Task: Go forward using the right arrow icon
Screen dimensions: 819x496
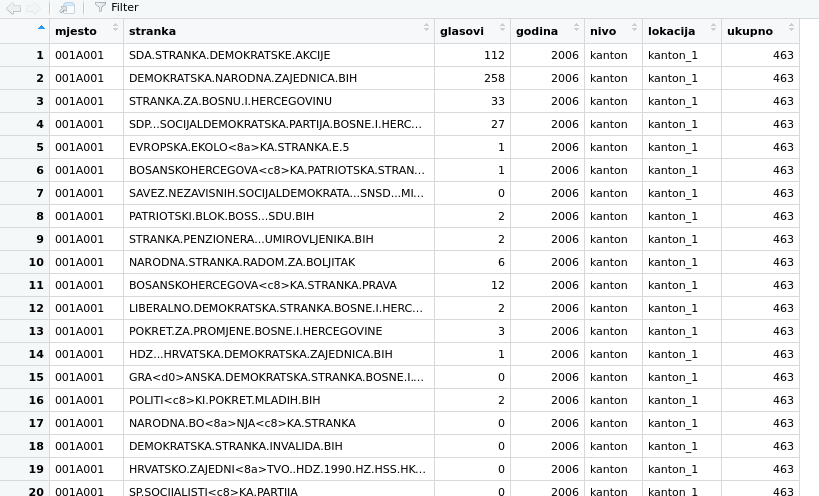Action: (33, 8)
